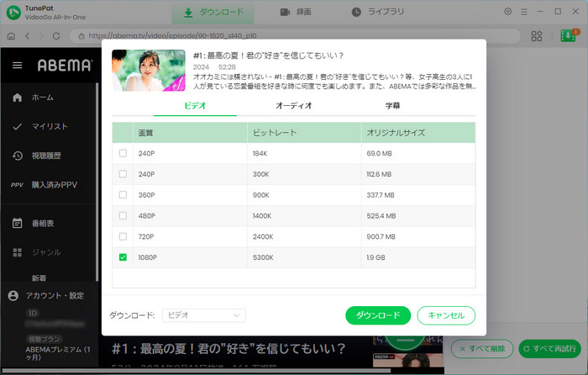Check the 720P 2400K quality checkbox

[x=123, y=236]
